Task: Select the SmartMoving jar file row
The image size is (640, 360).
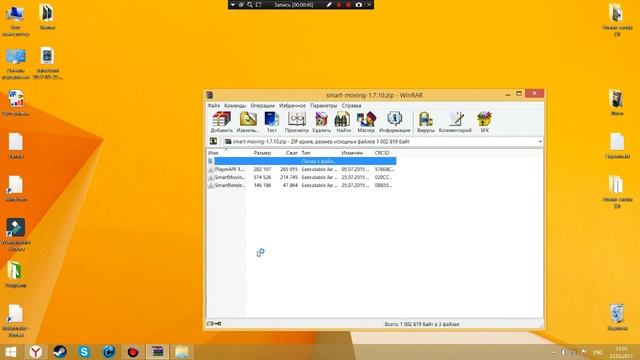Action: click(x=302, y=177)
